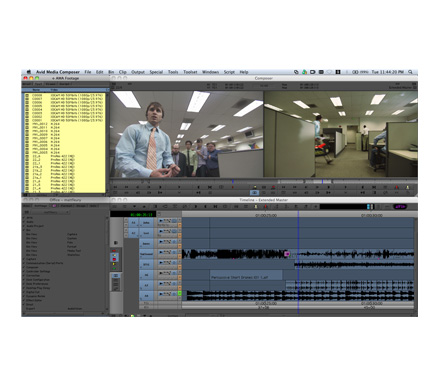Screen dimensions: 438x376
Task: Toggle the A1 source track selector
Action: [133, 222]
